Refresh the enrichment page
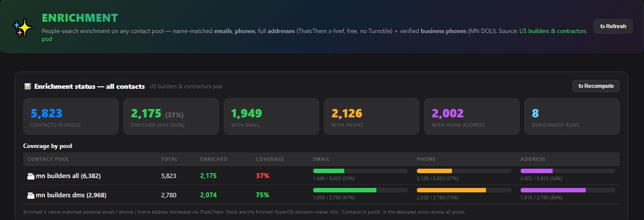This screenshot has height=220, width=644. 613,26
